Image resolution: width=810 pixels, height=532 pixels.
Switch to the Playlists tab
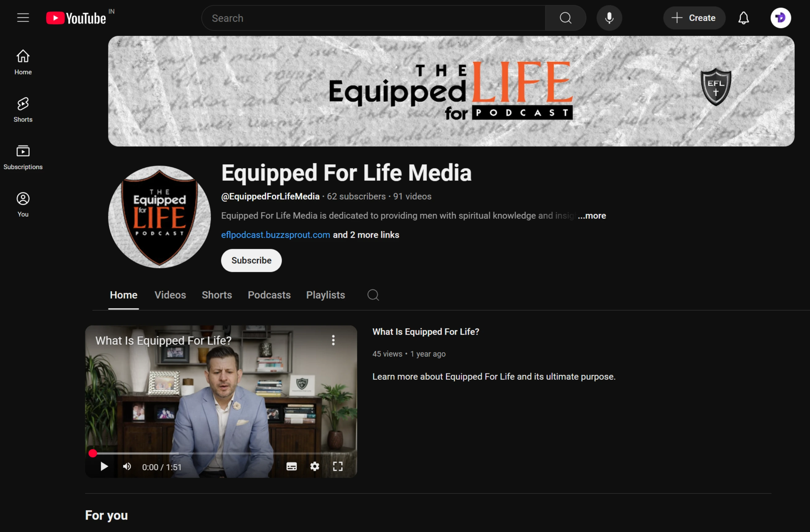click(325, 295)
